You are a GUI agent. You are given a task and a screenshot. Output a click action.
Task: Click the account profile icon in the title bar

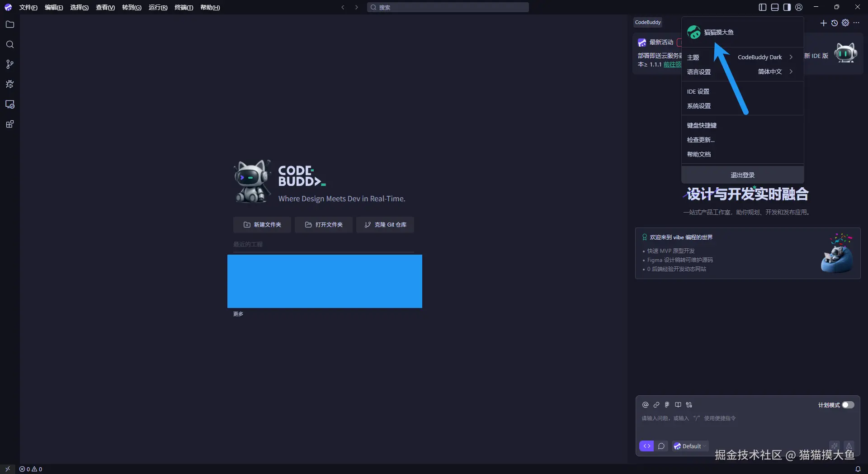tap(799, 7)
